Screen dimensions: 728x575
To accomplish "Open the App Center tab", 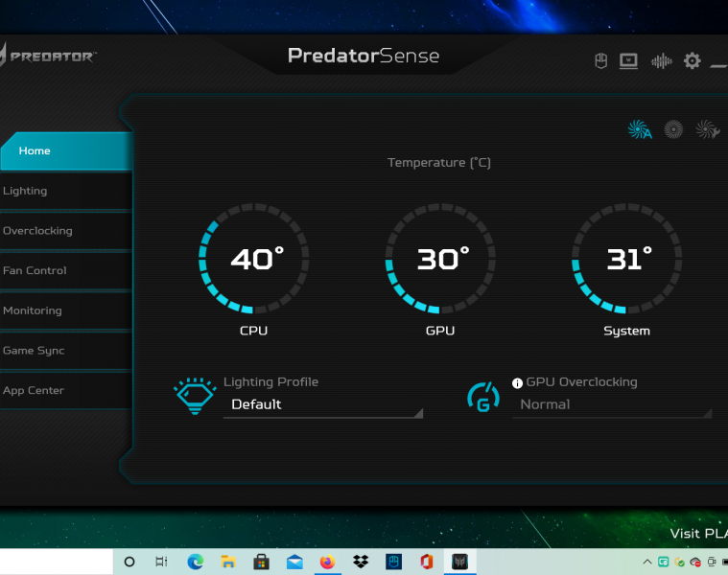I will coord(66,390).
